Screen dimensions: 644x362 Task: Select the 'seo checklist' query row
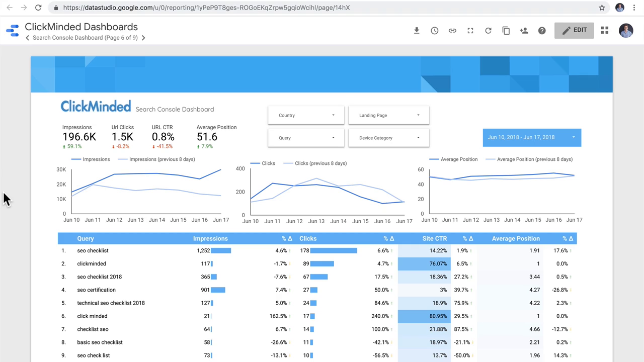(x=317, y=250)
